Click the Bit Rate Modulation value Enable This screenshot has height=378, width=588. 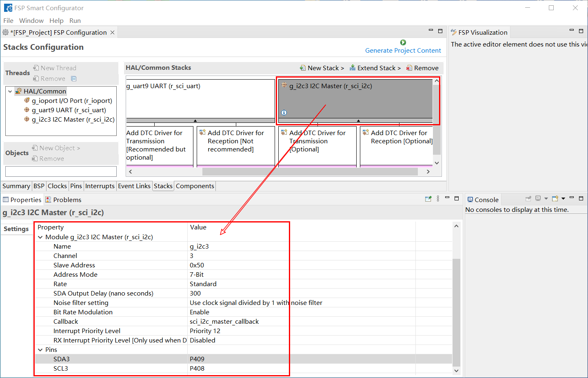pos(200,312)
